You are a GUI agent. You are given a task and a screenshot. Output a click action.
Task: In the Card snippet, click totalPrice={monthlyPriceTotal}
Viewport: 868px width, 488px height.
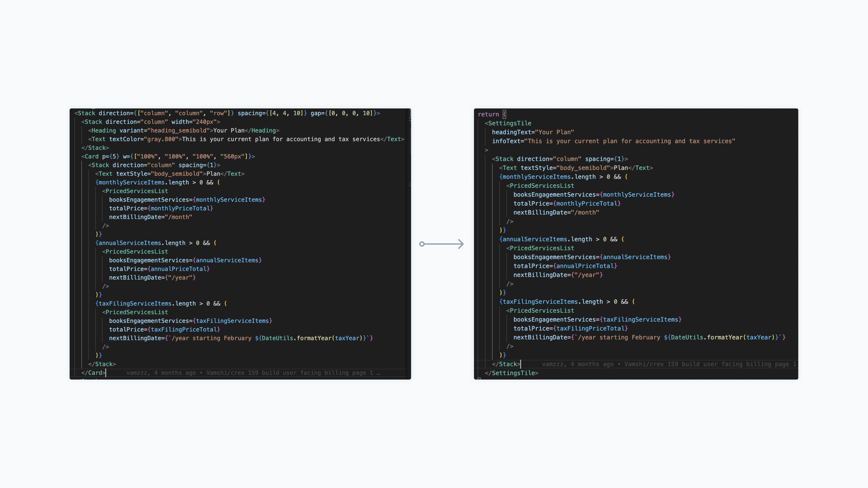pos(161,208)
